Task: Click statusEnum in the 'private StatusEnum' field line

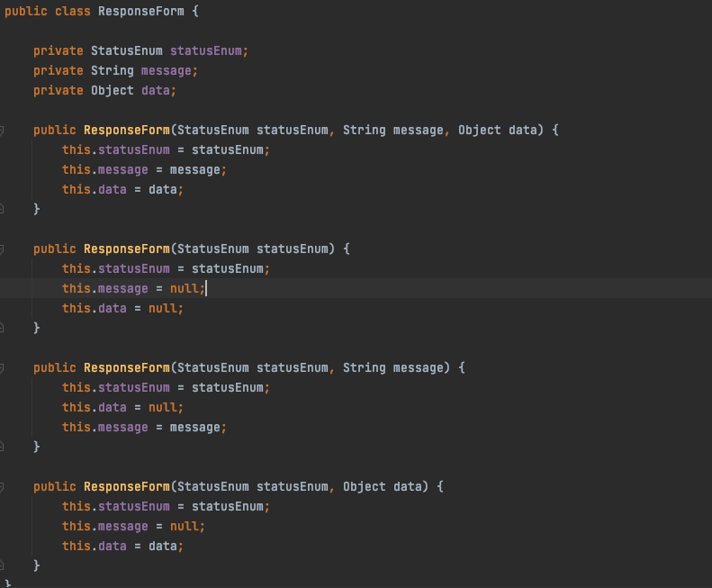Action: [x=206, y=50]
